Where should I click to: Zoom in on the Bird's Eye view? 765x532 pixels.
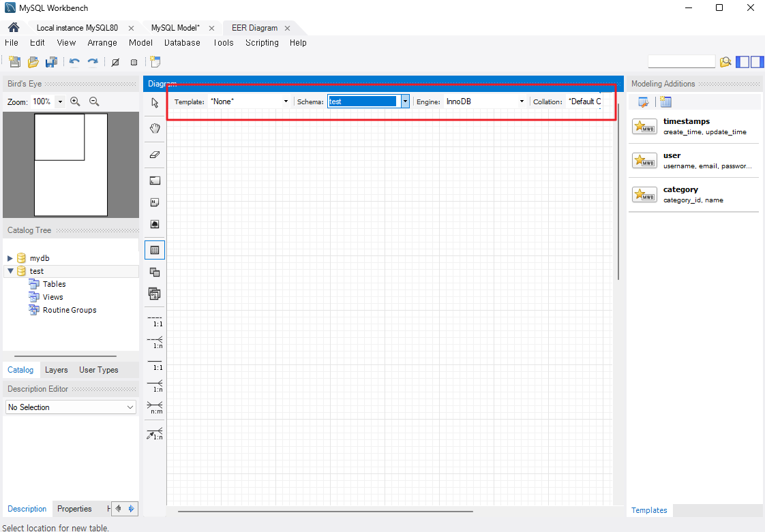(x=75, y=101)
